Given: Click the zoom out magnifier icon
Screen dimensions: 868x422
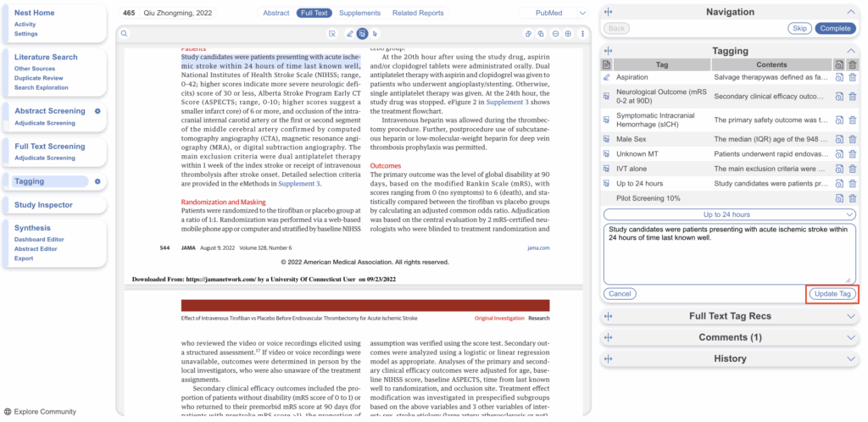Looking at the screenshot, I should (x=555, y=34).
